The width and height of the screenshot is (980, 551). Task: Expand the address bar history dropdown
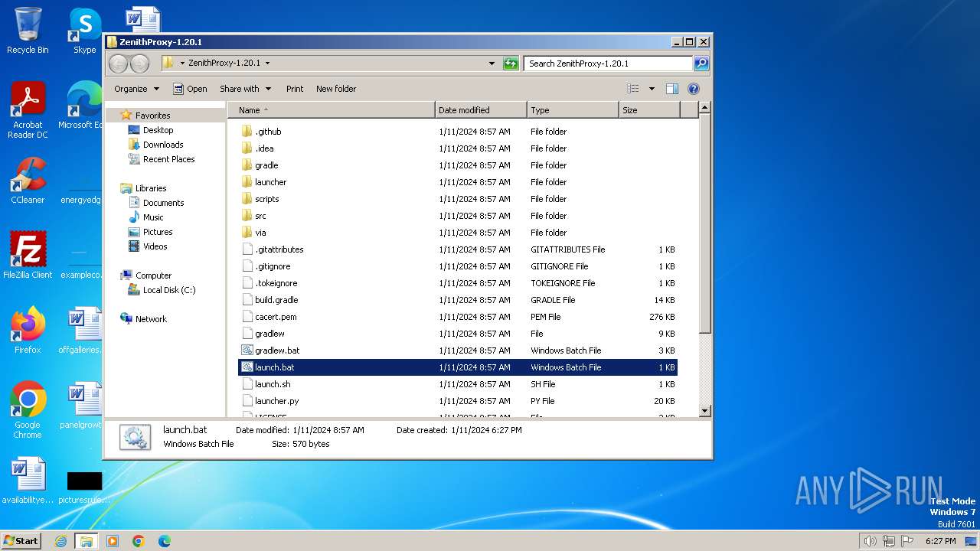click(x=492, y=64)
